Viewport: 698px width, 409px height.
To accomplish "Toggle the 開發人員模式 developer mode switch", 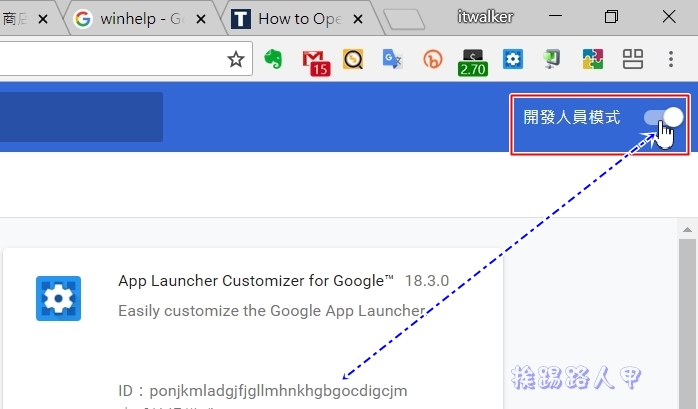I will pyautogui.click(x=663, y=117).
